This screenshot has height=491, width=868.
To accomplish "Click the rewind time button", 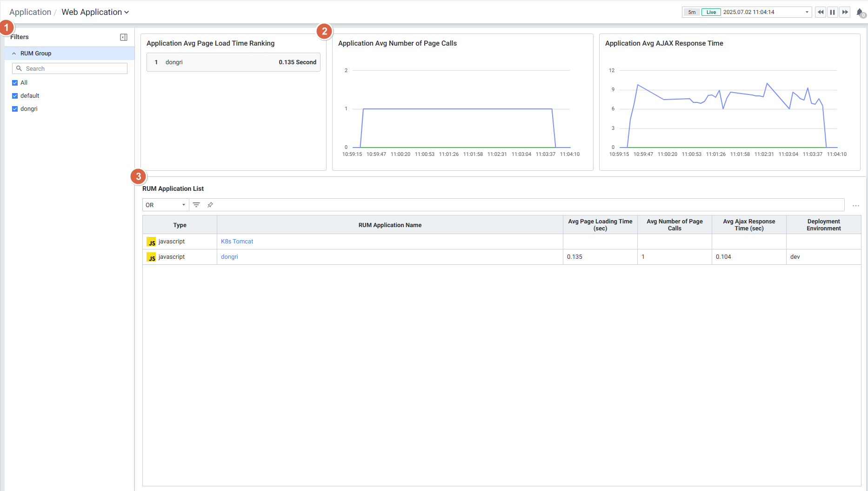I will click(x=820, y=12).
